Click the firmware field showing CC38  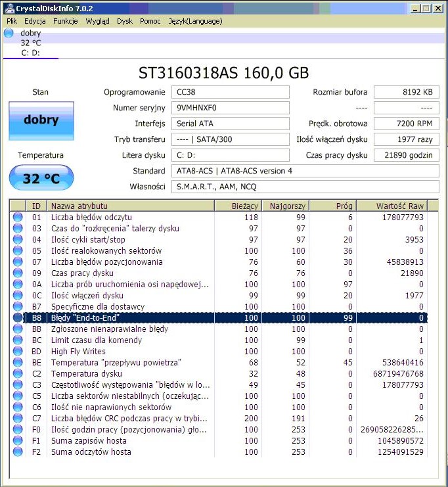coord(231,92)
